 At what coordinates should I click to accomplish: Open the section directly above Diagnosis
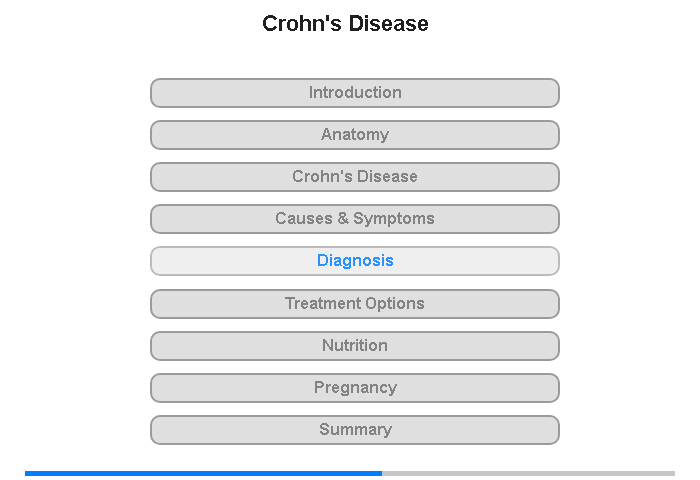[x=355, y=219]
